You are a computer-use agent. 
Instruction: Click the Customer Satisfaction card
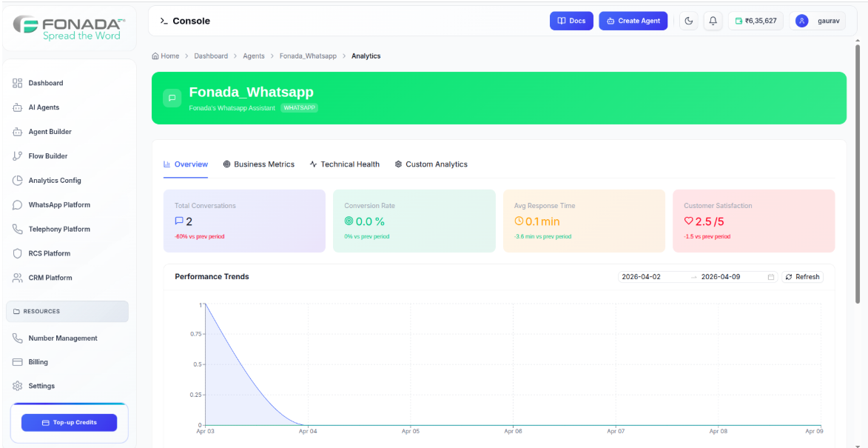753,221
